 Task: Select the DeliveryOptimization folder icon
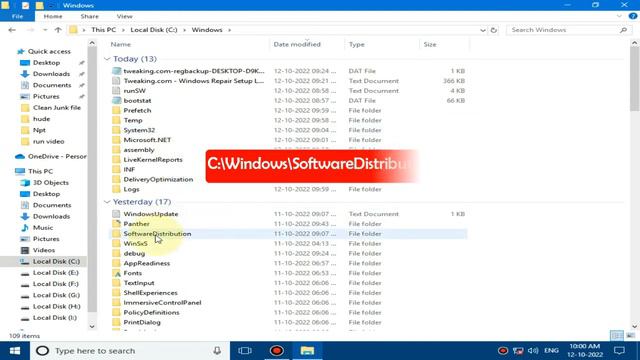point(116,180)
